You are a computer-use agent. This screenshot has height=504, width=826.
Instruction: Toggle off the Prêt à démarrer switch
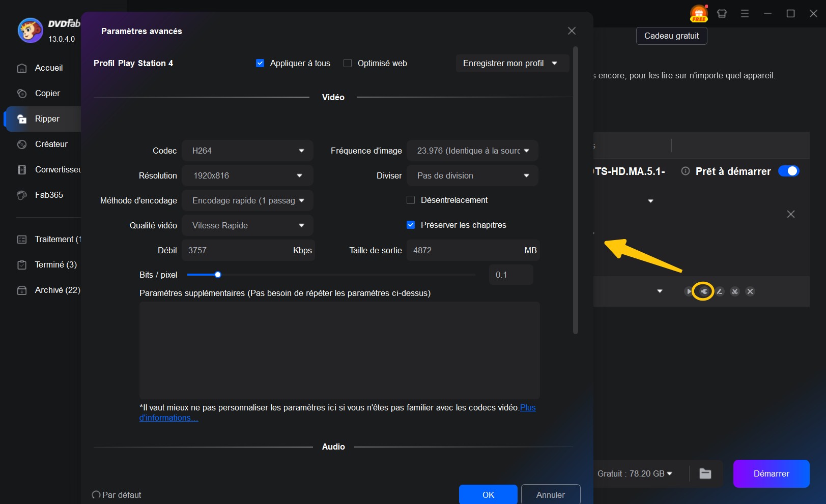pyautogui.click(x=789, y=171)
